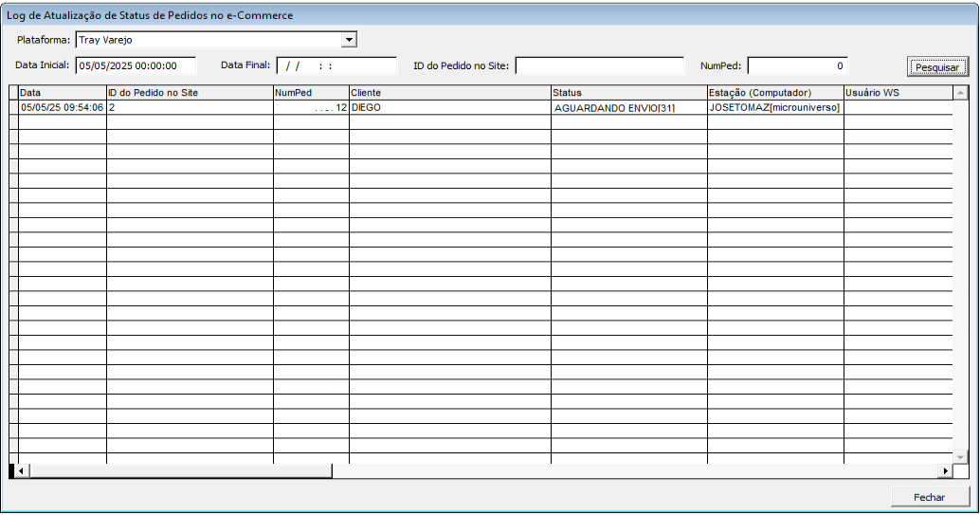
Task: Click the JOSETOMAZ[microuniverso] station cell
Action: 775,107
